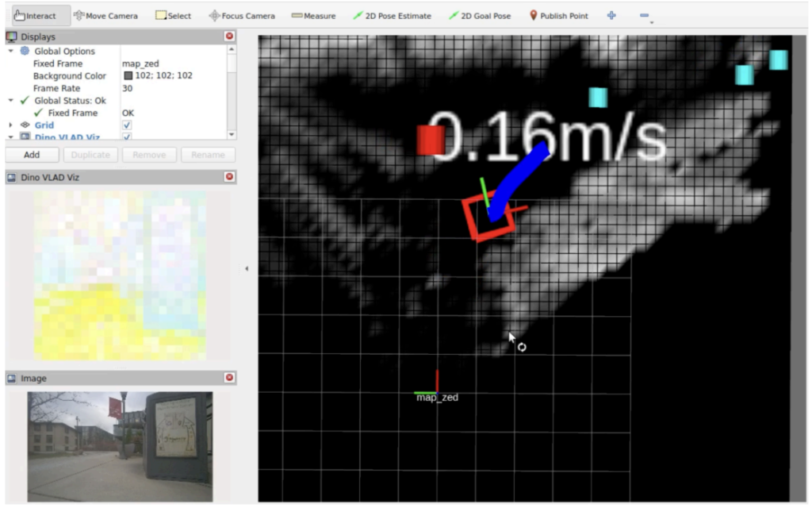This screenshot has width=812, height=508.
Task: Select the Global Options tree row
Action: (x=116, y=51)
